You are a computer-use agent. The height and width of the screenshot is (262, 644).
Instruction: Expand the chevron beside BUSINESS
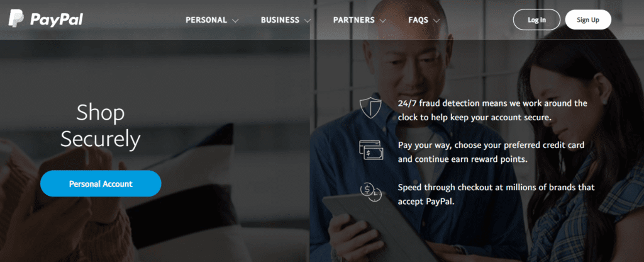(x=307, y=20)
